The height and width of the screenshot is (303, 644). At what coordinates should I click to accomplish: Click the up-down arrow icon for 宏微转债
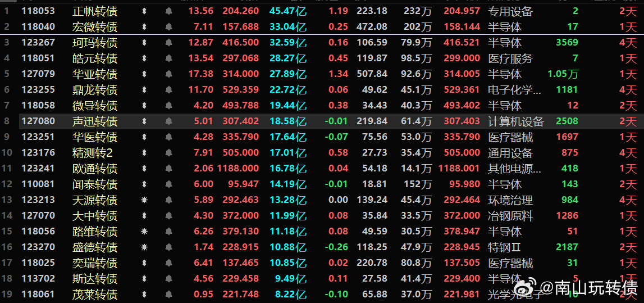point(144,27)
